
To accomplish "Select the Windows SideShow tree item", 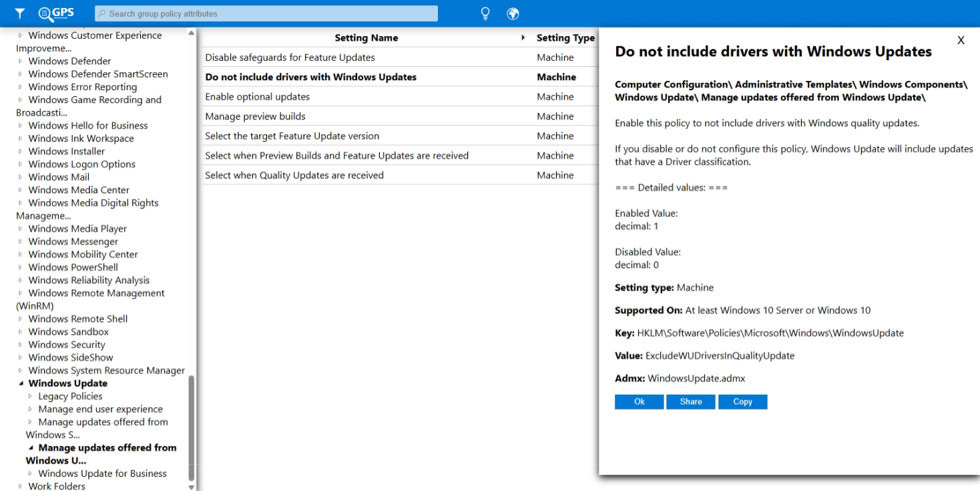I will (x=71, y=357).
